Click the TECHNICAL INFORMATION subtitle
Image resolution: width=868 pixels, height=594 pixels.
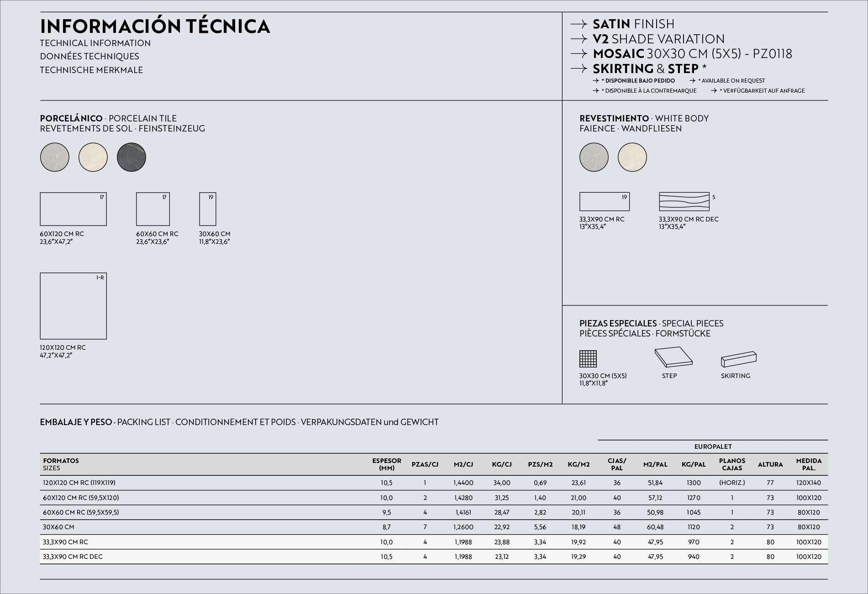pyautogui.click(x=95, y=43)
